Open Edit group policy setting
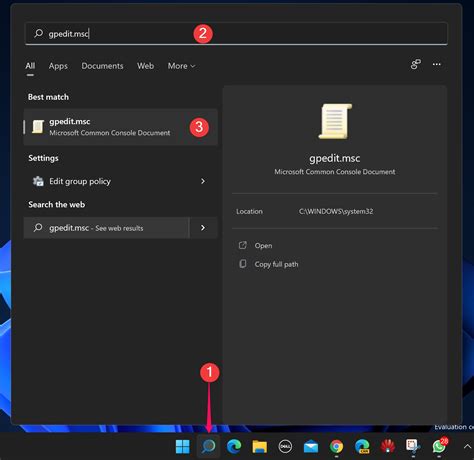Screen dimensions: 474x460 coord(120,181)
